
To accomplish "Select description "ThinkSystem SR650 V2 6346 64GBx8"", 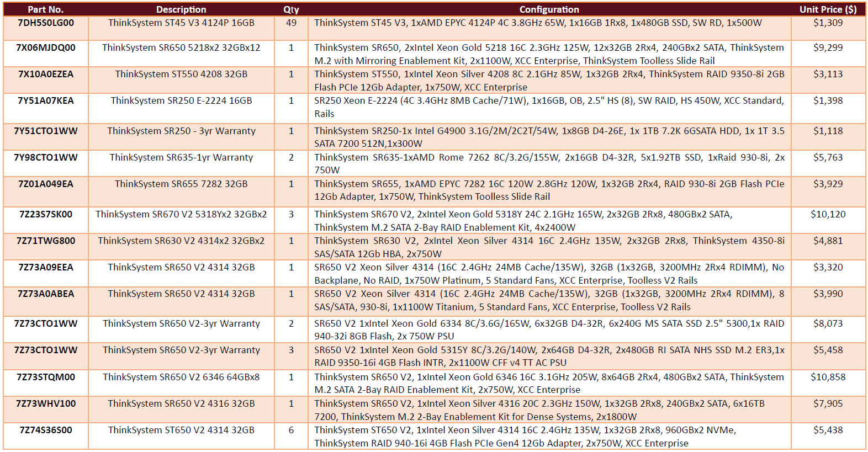I will (x=181, y=377).
